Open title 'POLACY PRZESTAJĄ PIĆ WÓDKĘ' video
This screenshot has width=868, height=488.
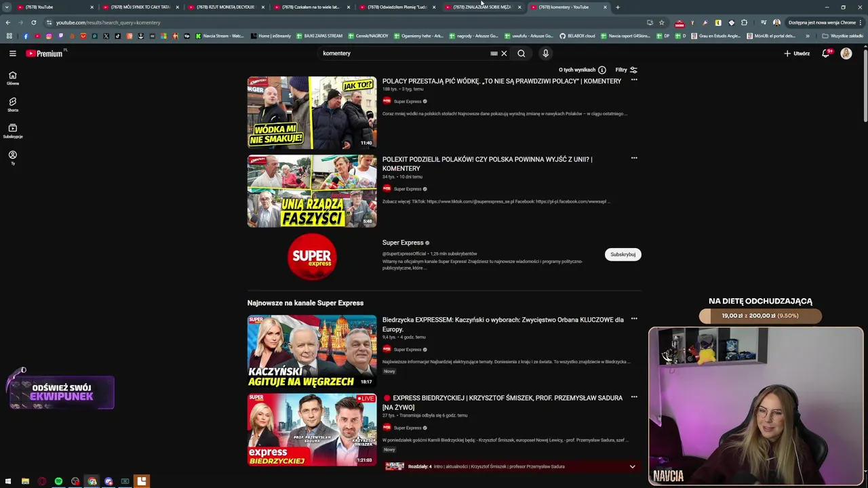(501, 81)
